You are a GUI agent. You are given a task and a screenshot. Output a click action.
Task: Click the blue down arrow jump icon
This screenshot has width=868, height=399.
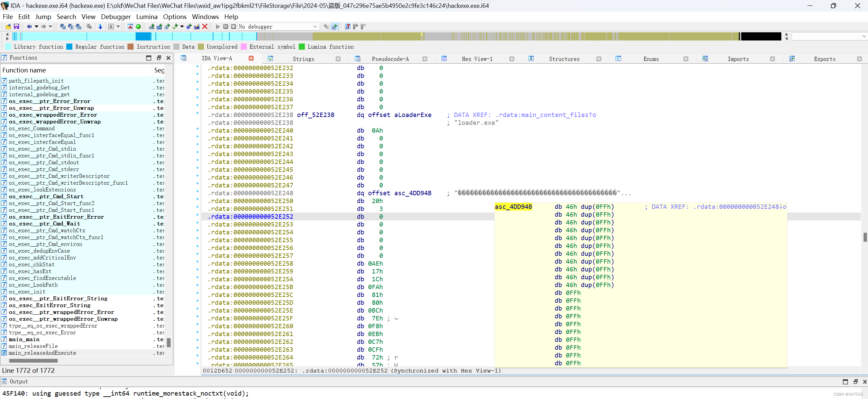(100, 27)
